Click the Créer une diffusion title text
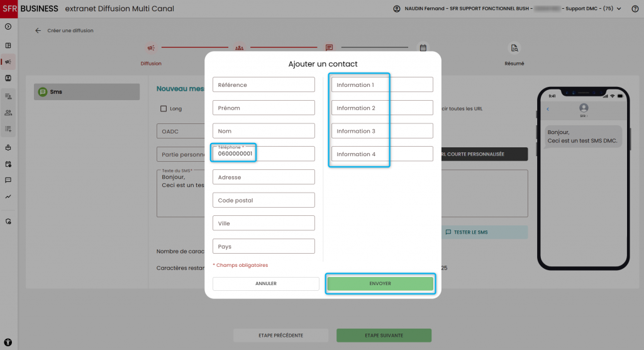The height and width of the screenshot is (350, 644). pos(70,30)
